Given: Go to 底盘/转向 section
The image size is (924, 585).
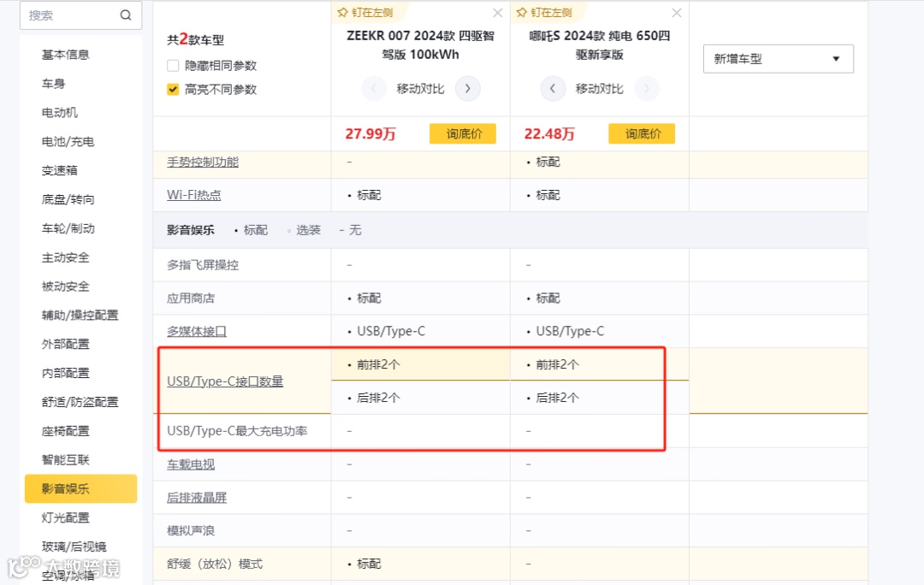Looking at the screenshot, I should pos(68,199).
